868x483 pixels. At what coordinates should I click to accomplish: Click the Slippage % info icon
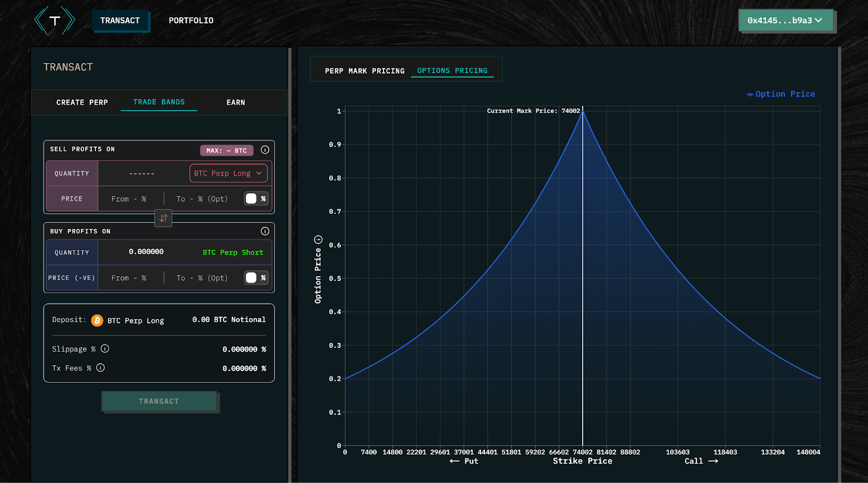105,349
